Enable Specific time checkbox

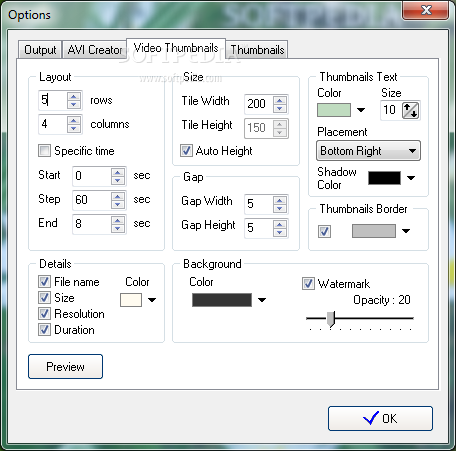click(44, 151)
